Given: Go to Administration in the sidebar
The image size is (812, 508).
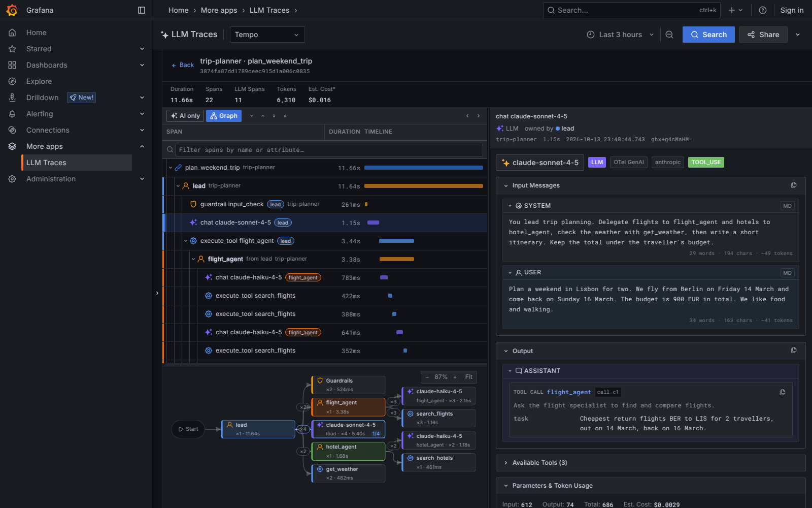Looking at the screenshot, I should (x=51, y=179).
